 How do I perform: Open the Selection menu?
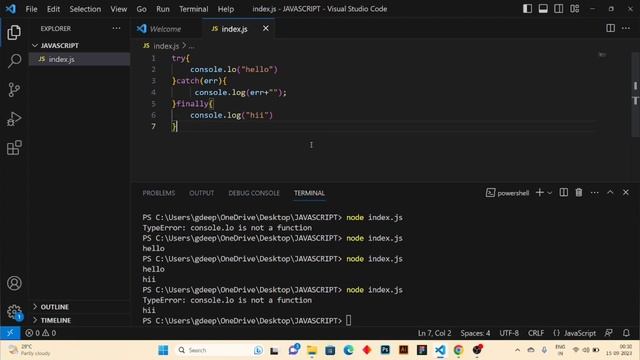(x=85, y=9)
